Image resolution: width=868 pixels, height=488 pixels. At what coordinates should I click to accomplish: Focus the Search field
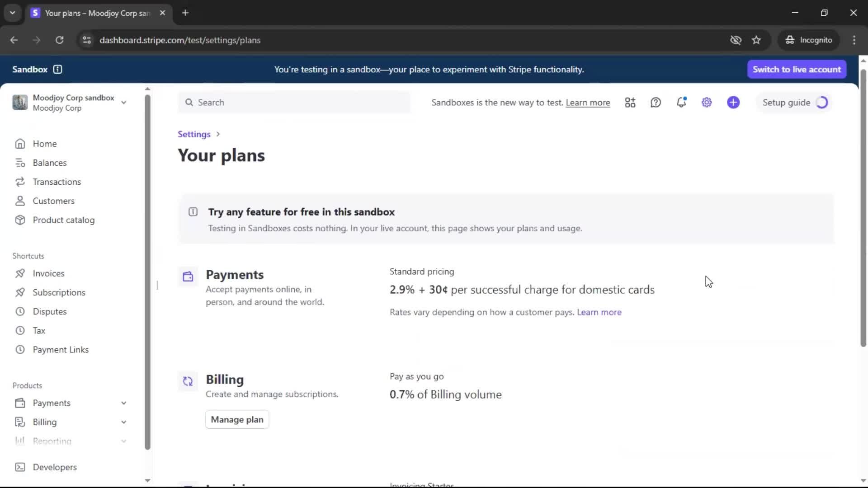pyautogui.click(x=294, y=103)
